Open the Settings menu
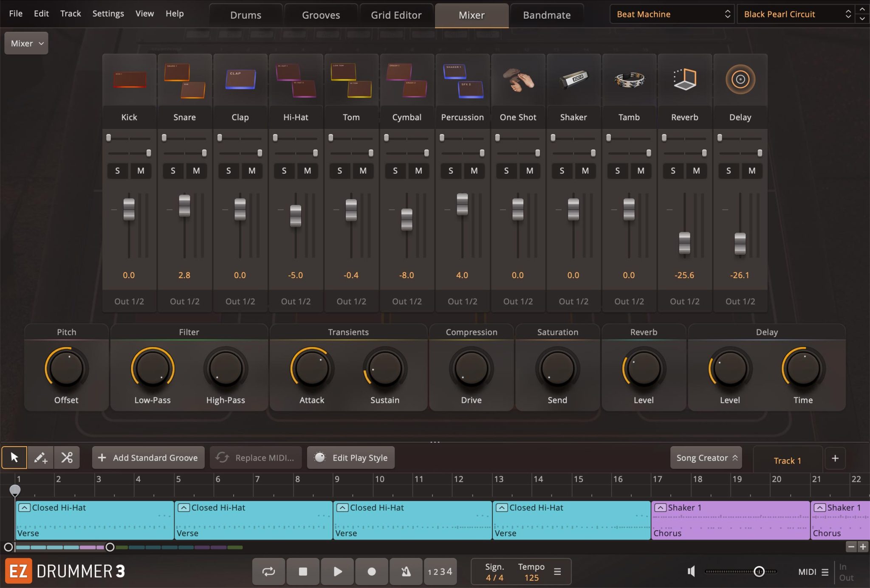This screenshot has height=588, width=870. coord(108,14)
